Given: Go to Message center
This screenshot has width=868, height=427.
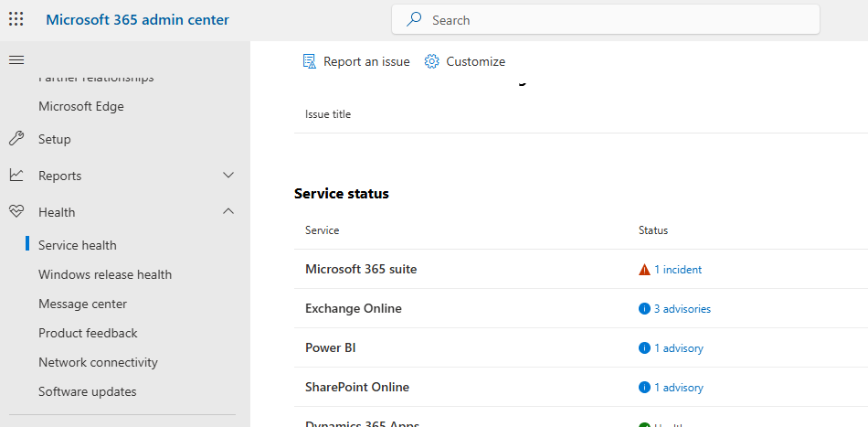Looking at the screenshot, I should coord(82,304).
